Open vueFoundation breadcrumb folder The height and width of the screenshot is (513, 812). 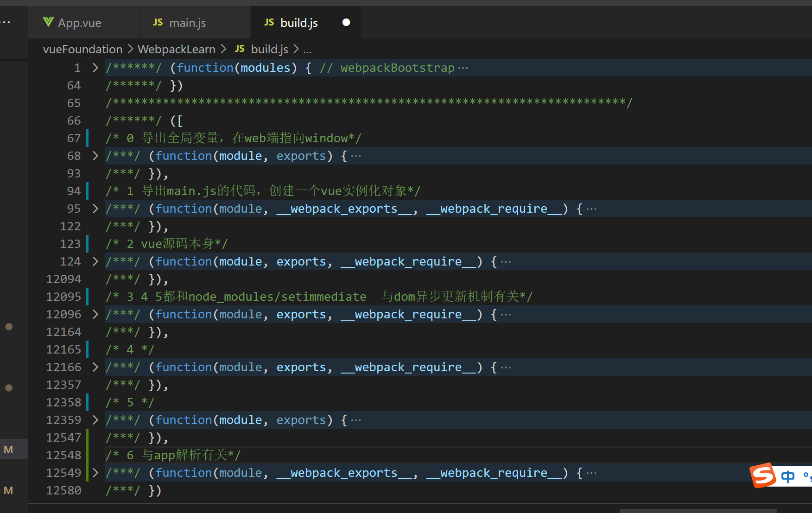point(82,49)
